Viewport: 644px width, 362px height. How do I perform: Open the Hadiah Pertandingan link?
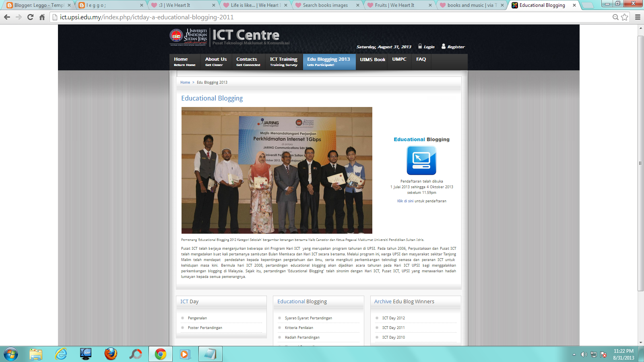(x=302, y=337)
